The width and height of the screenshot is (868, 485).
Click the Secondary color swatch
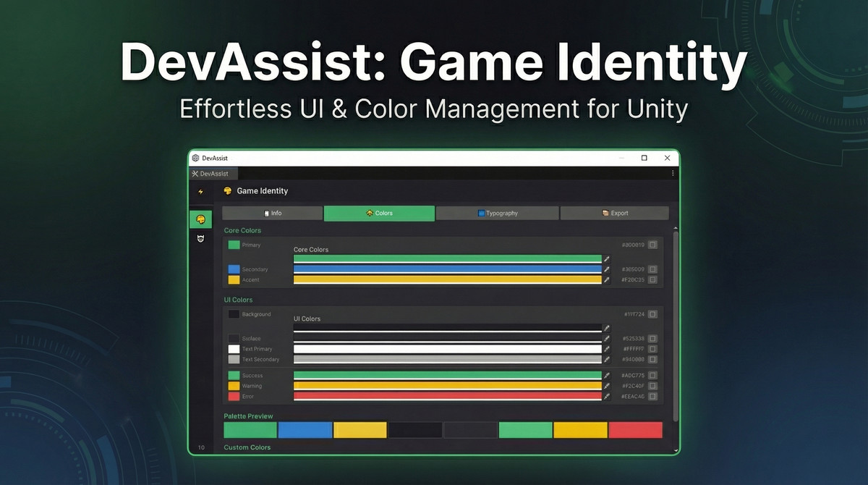tap(234, 269)
